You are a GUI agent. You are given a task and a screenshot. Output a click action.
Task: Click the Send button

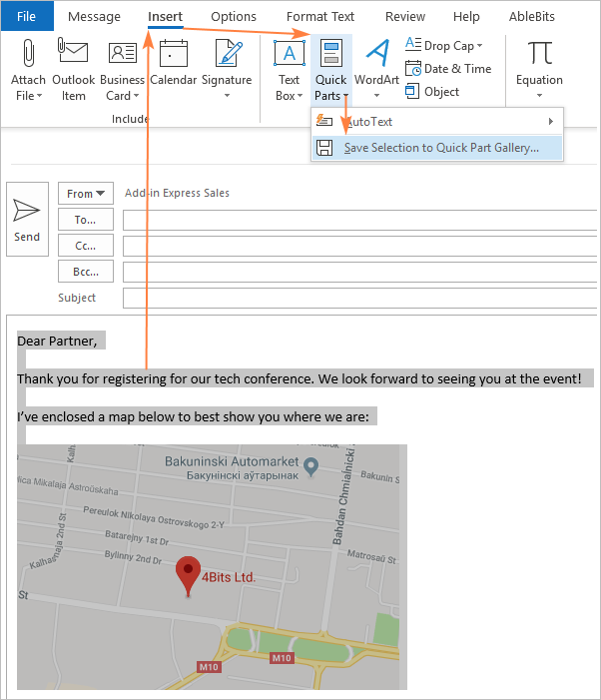click(x=27, y=219)
